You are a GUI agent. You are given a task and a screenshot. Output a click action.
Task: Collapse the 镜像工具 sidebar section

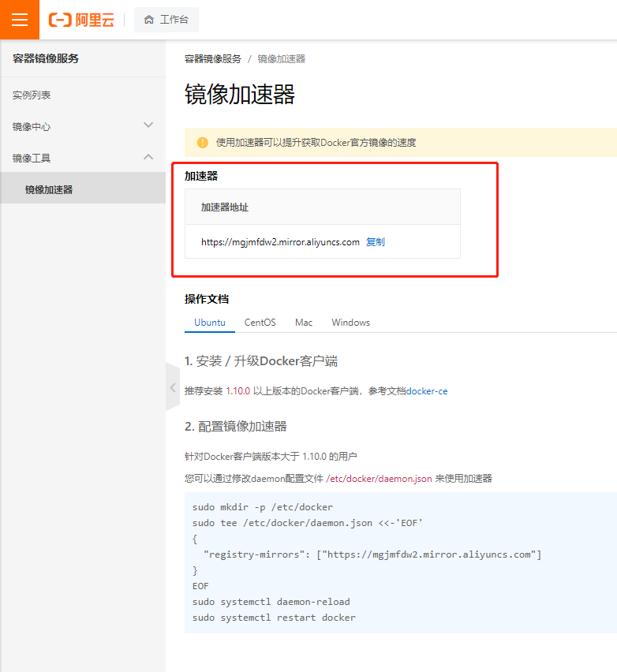83,159
